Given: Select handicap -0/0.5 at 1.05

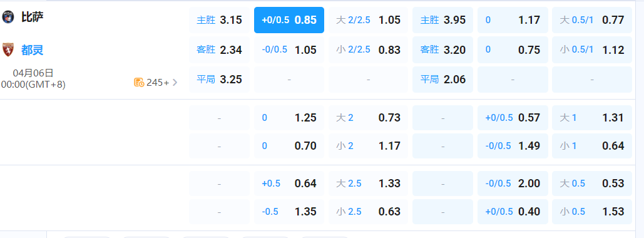Looking at the screenshot, I should pyautogui.click(x=289, y=49).
